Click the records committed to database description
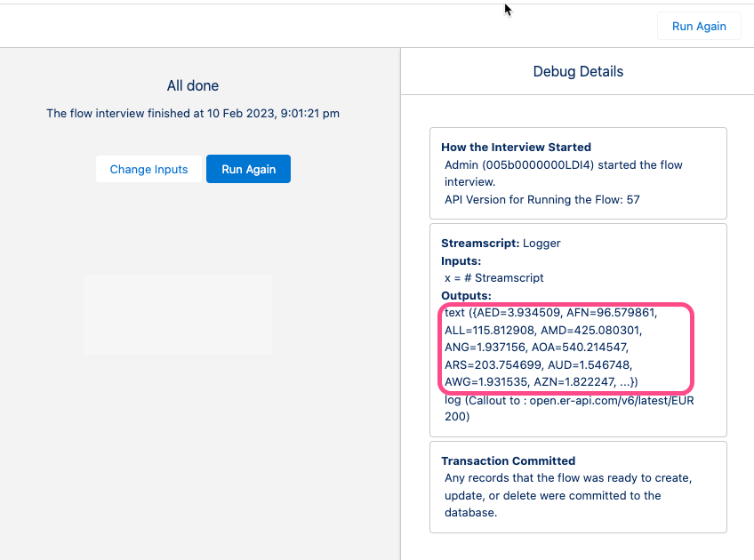754x560 pixels. (567, 495)
